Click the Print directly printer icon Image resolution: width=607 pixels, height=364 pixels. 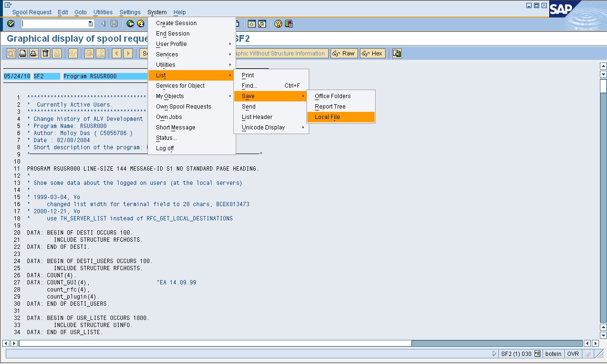22,54
